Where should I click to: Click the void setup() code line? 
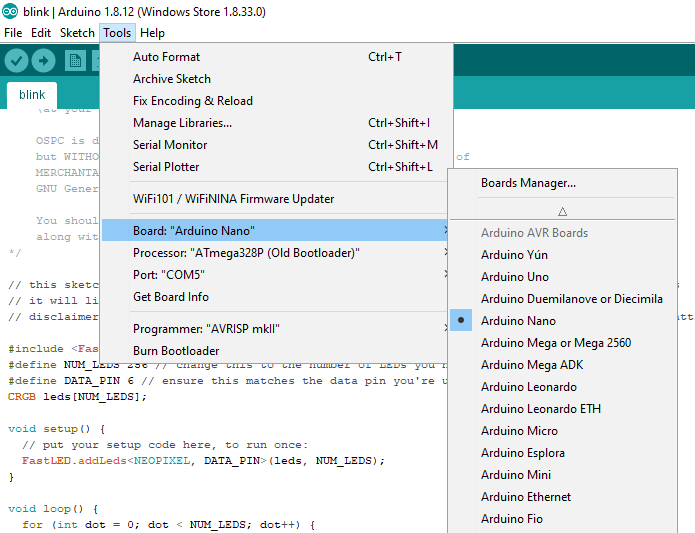pyautogui.click(x=57, y=429)
